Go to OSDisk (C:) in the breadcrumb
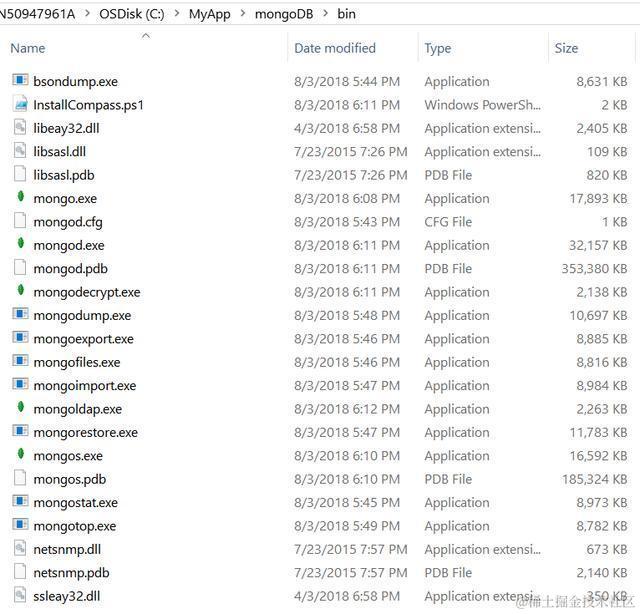 [132, 14]
